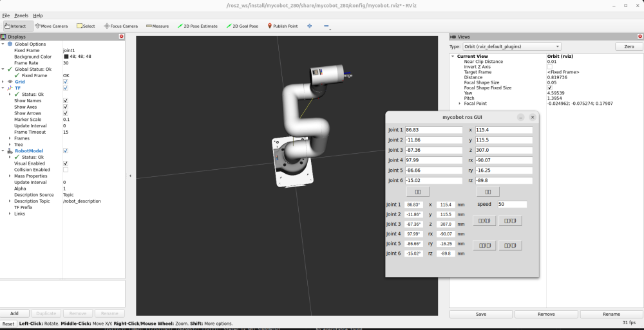The width and height of the screenshot is (644, 330).
Task: Collapse the TF display node
Action: pyautogui.click(x=3, y=88)
